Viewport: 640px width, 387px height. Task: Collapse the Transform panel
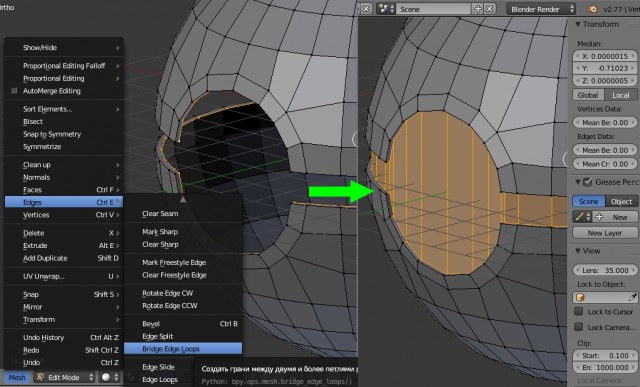point(578,24)
